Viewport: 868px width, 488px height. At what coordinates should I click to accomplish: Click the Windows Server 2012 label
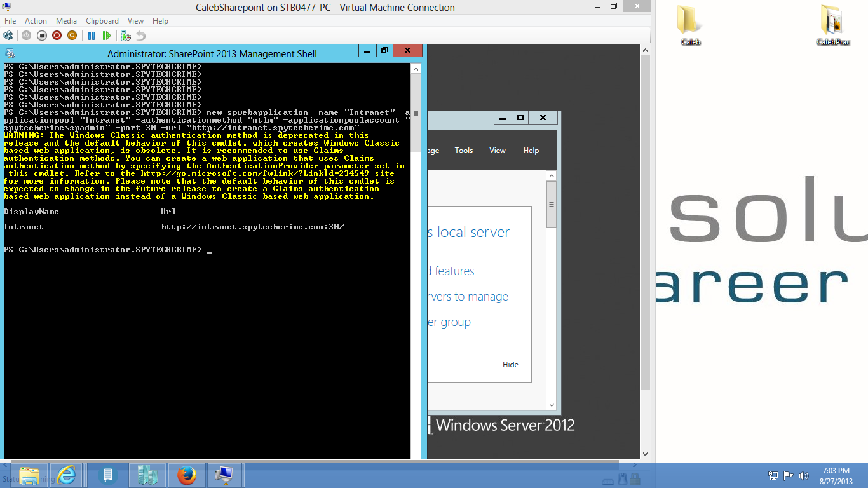pyautogui.click(x=505, y=425)
